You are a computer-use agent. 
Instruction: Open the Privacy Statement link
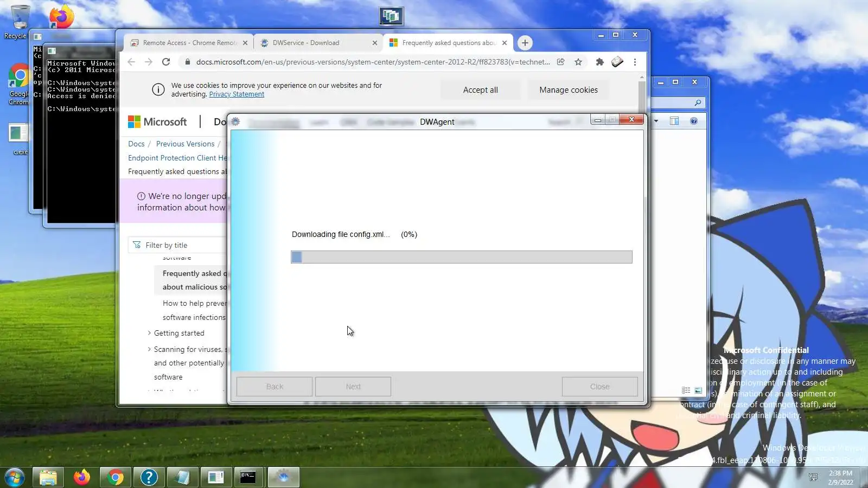click(237, 94)
